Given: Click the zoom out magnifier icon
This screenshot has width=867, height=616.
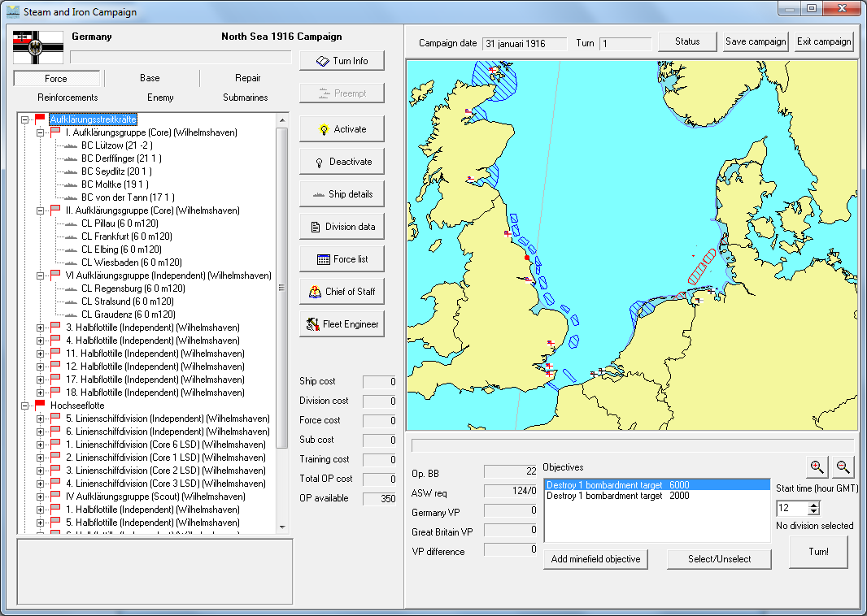Looking at the screenshot, I should pos(843,466).
